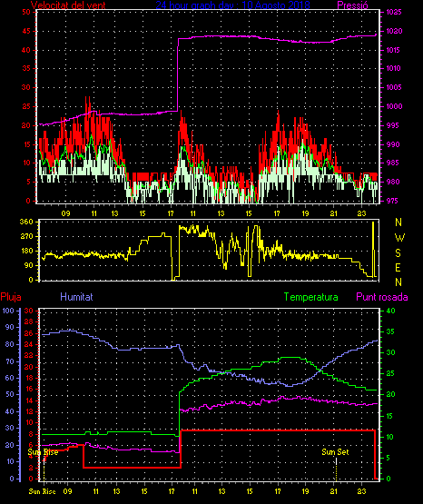Click time label 23 on bottom chart axis
423x504 pixels.
[x=361, y=491]
